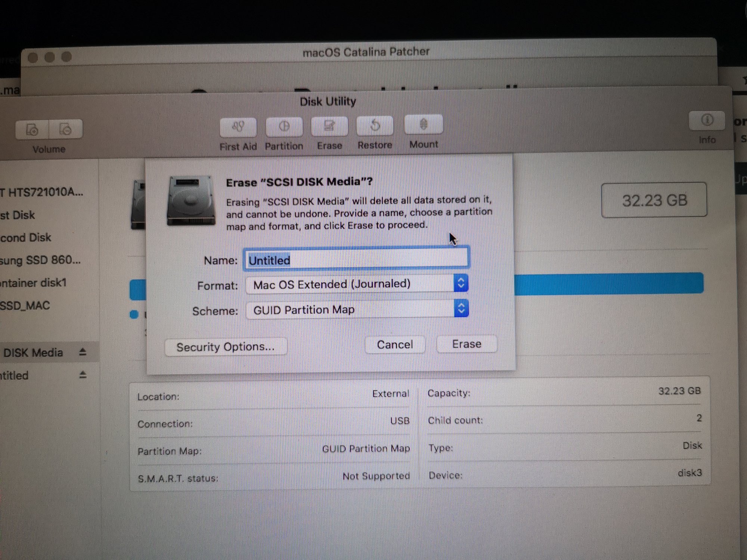The width and height of the screenshot is (747, 560).
Task: Click the add Volume icon
Action: tap(32, 130)
